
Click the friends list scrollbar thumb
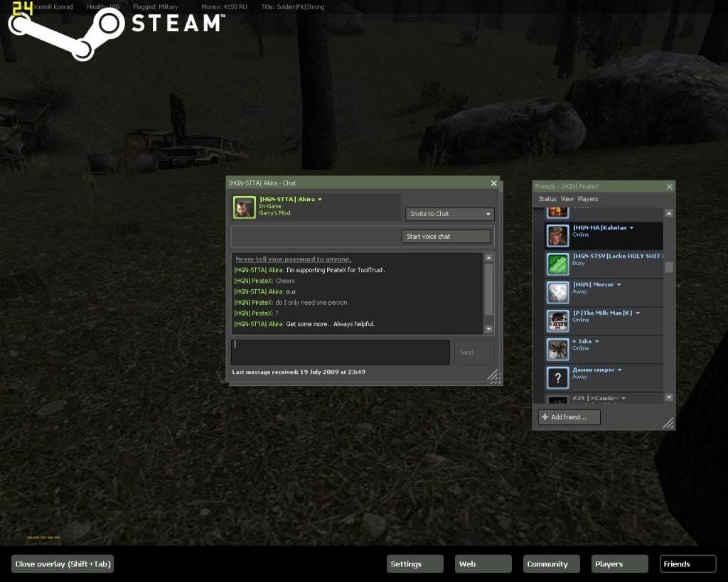pyautogui.click(x=668, y=267)
